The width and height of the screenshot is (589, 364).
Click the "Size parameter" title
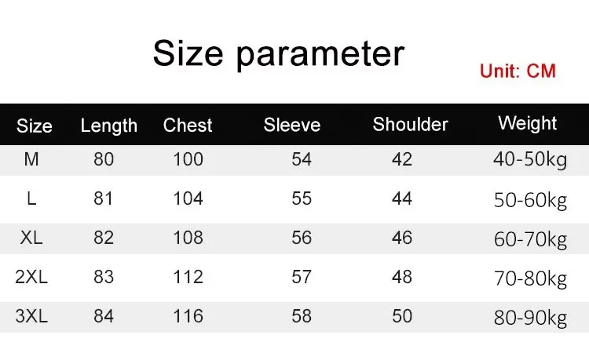[278, 54]
